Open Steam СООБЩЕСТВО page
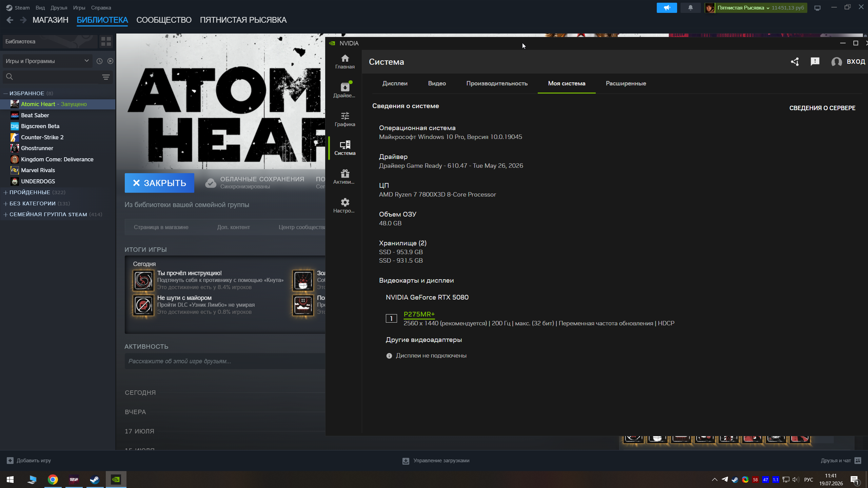Image resolution: width=868 pixels, height=488 pixels. (164, 20)
